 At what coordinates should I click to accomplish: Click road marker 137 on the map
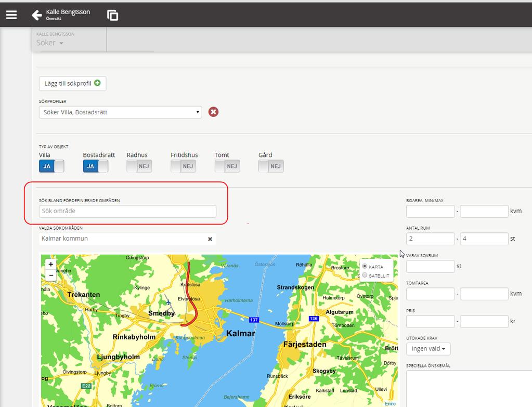click(x=254, y=320)
